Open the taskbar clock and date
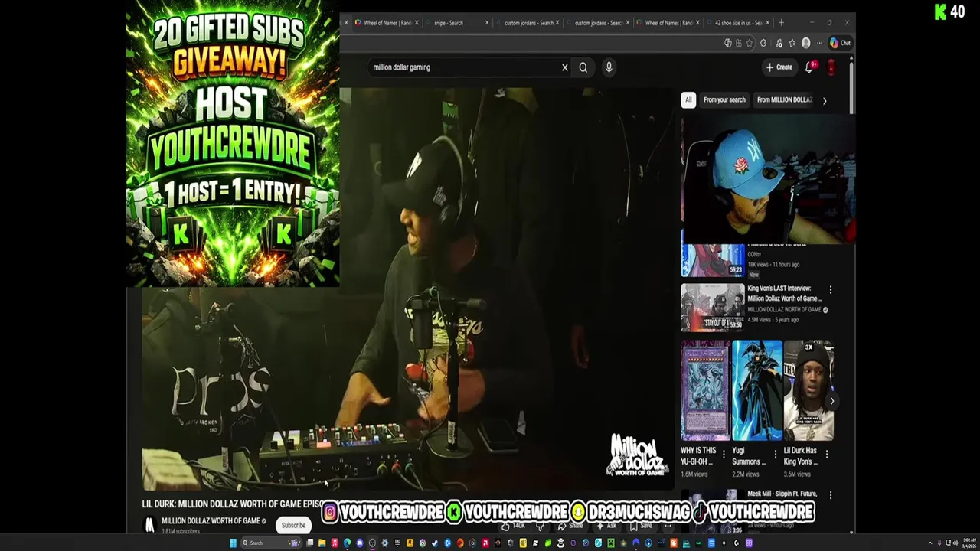 point(969,543)
